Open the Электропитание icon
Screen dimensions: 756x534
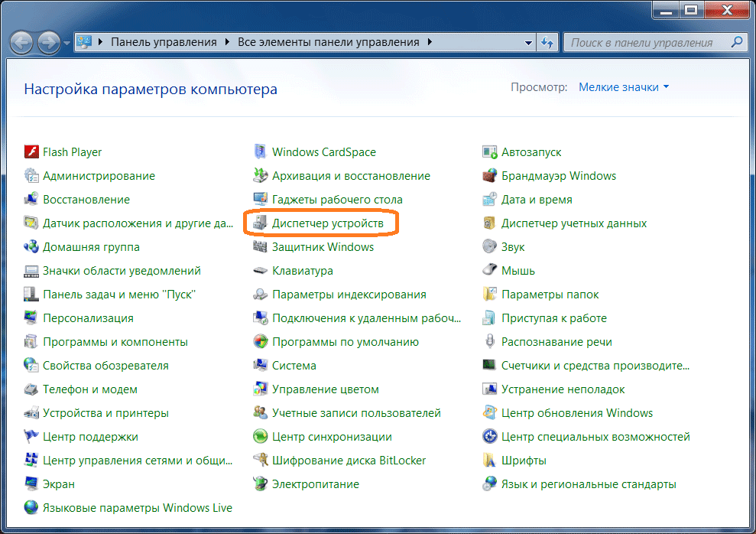click(x=261, y=484)
